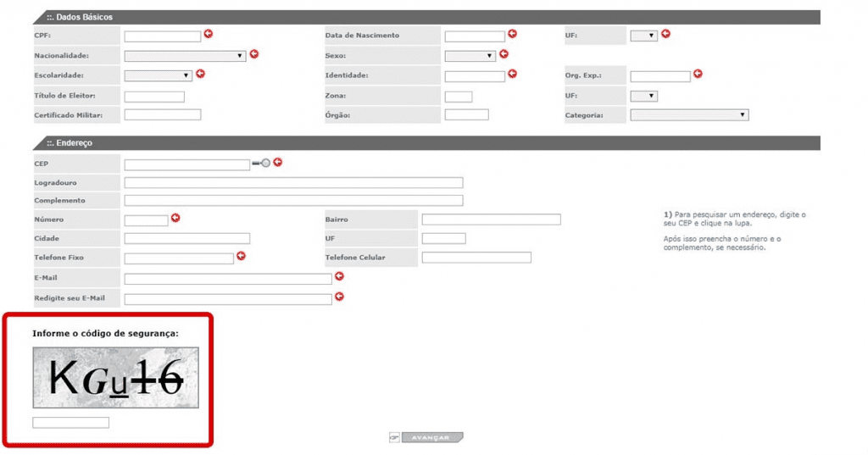Open the Escolaridade dropdown
The width and height of the screenshot is (868, 455).
[159, 76]
